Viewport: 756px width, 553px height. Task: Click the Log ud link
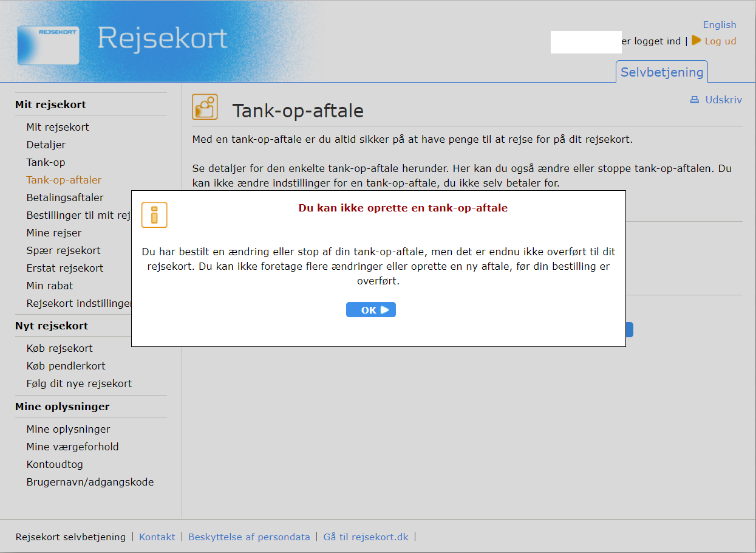[x=720, y=41]
